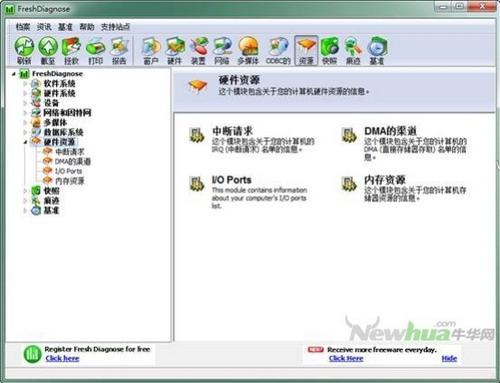Expand the 网络和因特网 tree node arrow
The image size is (500, 383).
(x=25, y=113)
